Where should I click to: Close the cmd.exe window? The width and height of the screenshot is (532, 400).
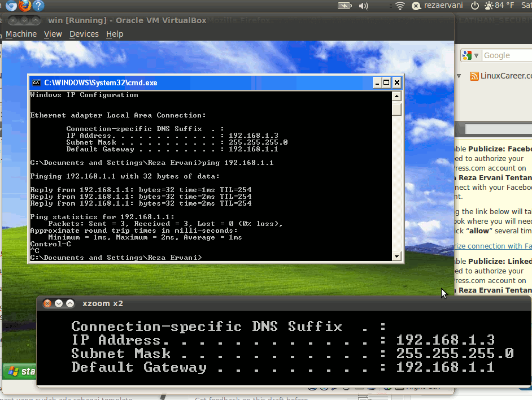396,82
